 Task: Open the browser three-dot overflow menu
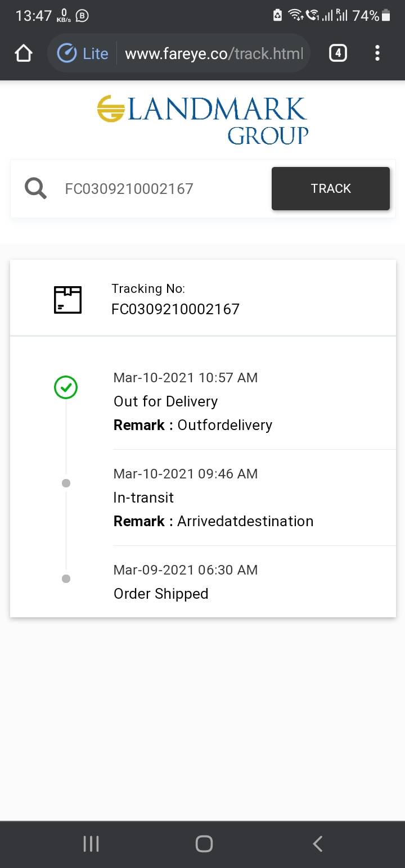coord(377,53)
